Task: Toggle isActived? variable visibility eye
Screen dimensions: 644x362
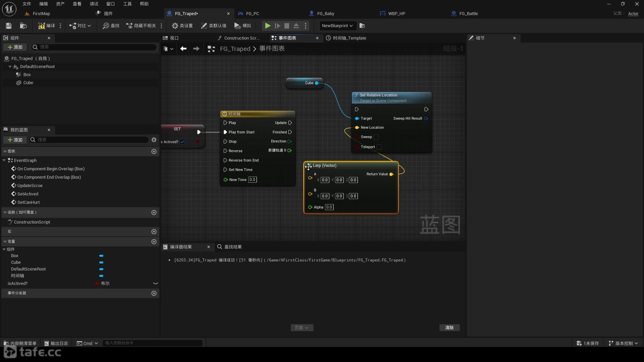Action: (156, 284)
